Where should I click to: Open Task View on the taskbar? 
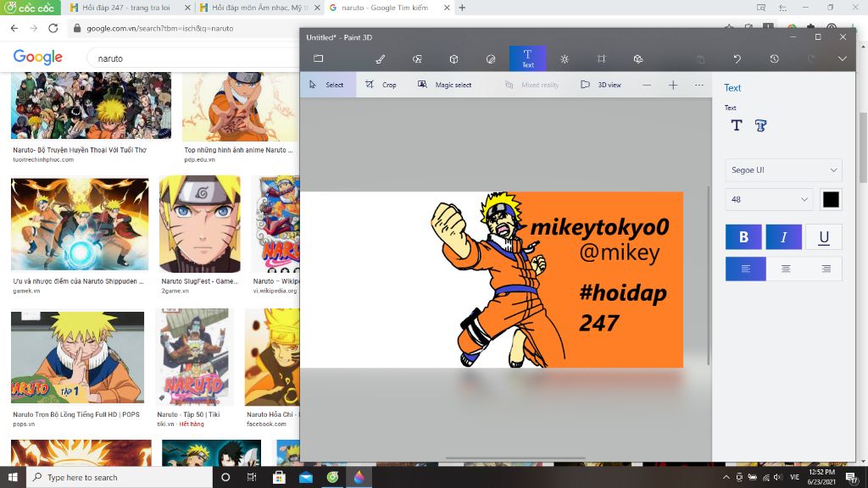[251, 477]
